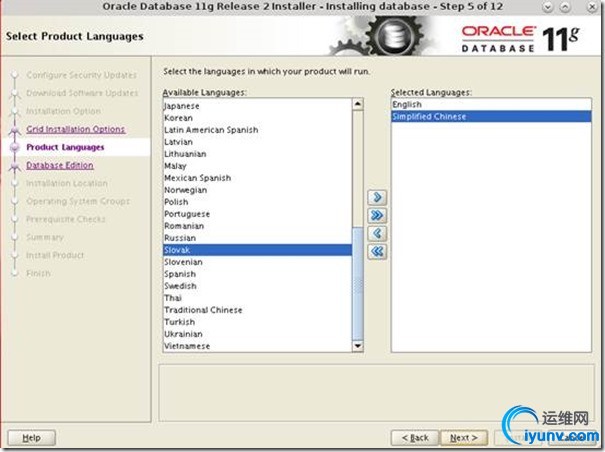
Task: Select Polish in Available Languages
Action: [x=257, y=202]
